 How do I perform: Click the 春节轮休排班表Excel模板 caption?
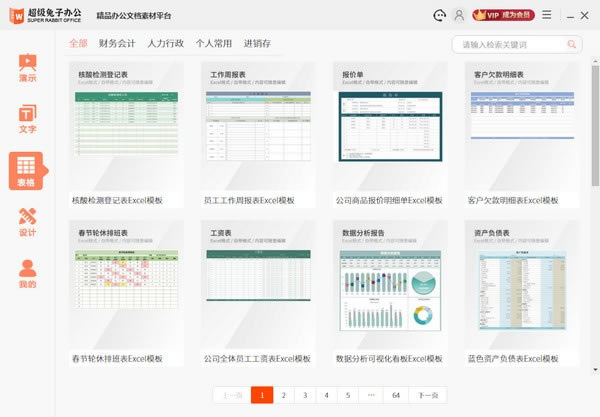(117, 359)
